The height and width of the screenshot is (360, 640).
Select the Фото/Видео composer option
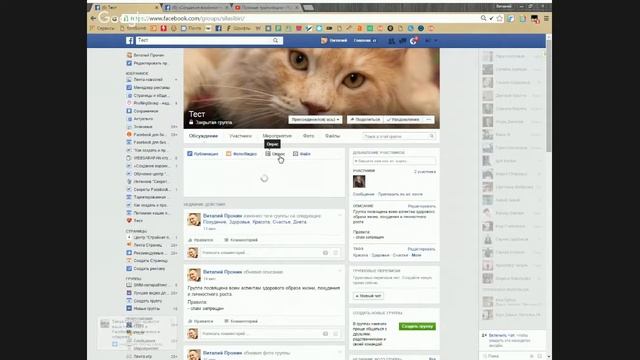(241, 154)
